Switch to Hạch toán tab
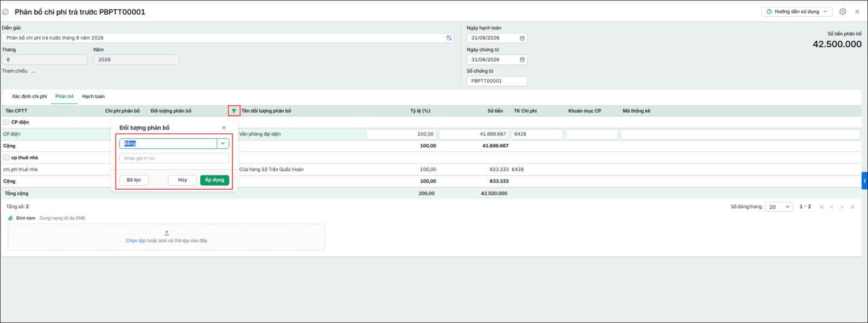The width and height of the screenshot is (868, 323). tap(93, 96)
